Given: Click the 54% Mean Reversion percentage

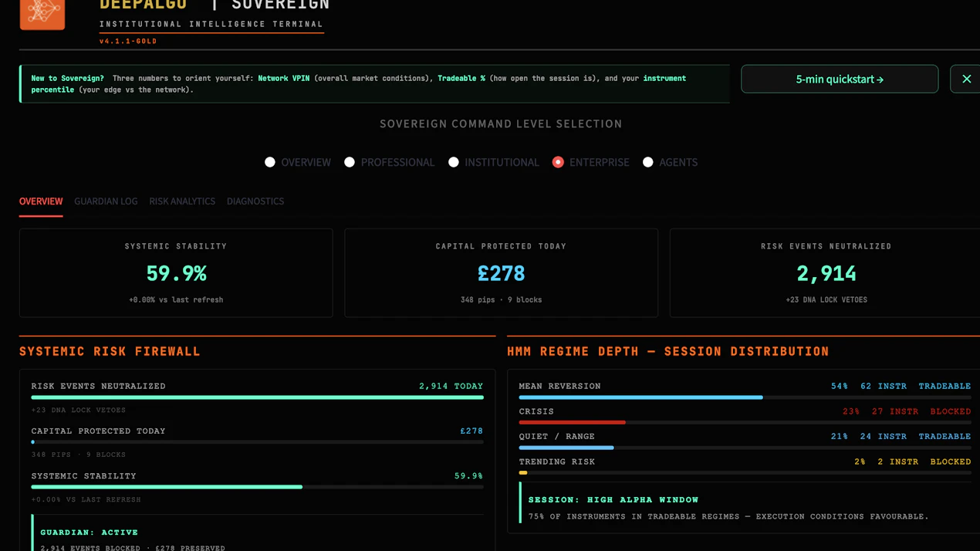Looking at the screenshot, I should [840, 386].
